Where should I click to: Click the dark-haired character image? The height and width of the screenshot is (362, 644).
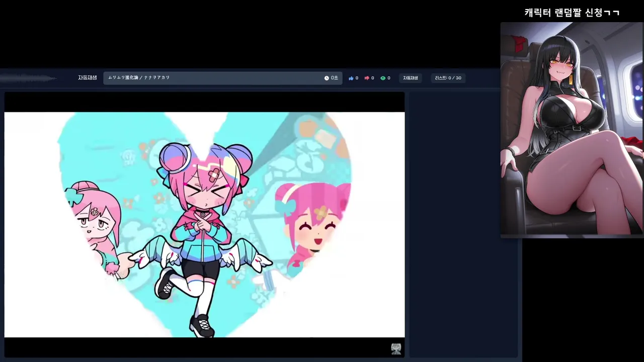[x=572, y=129]
